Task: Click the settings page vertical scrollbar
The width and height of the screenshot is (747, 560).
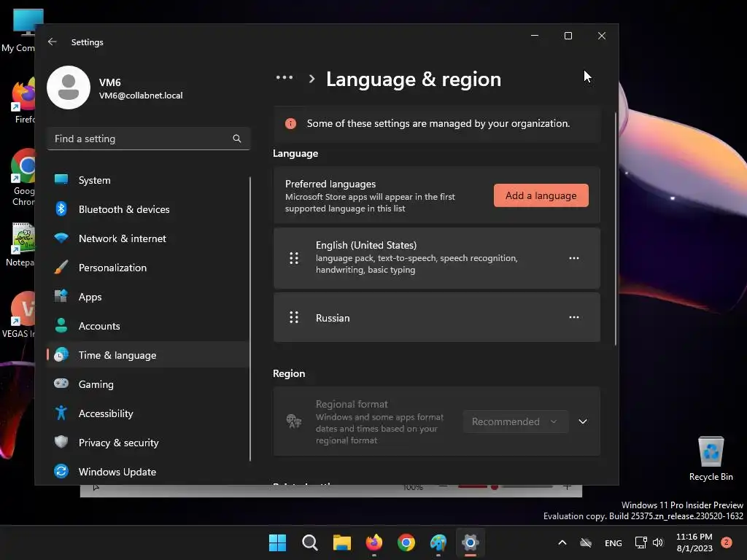Action: (x=616, y=228)
